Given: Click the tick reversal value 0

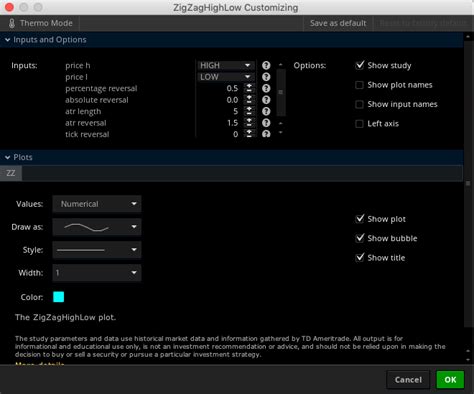Looking at the screenshot, I should click(x=236, y=134).
